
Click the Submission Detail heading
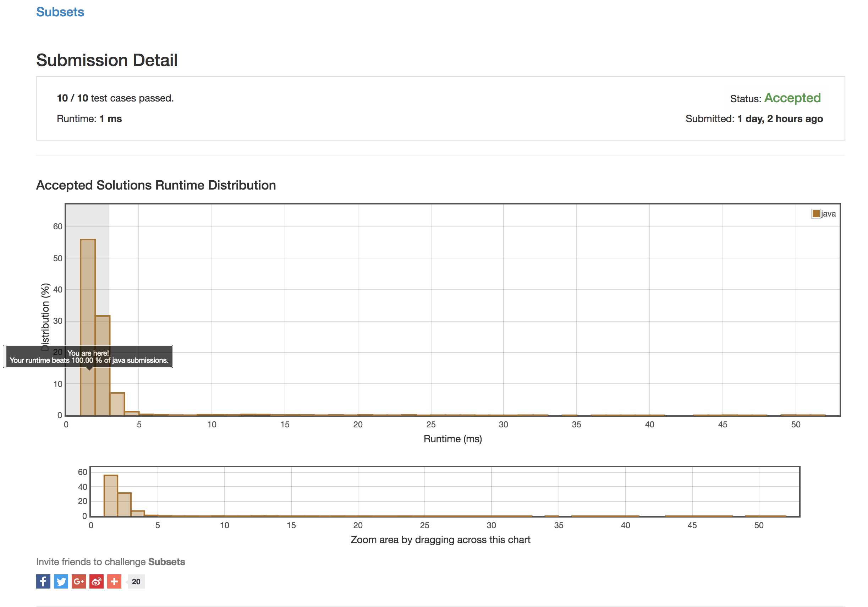pyautogui.click(x=107, y=60)
